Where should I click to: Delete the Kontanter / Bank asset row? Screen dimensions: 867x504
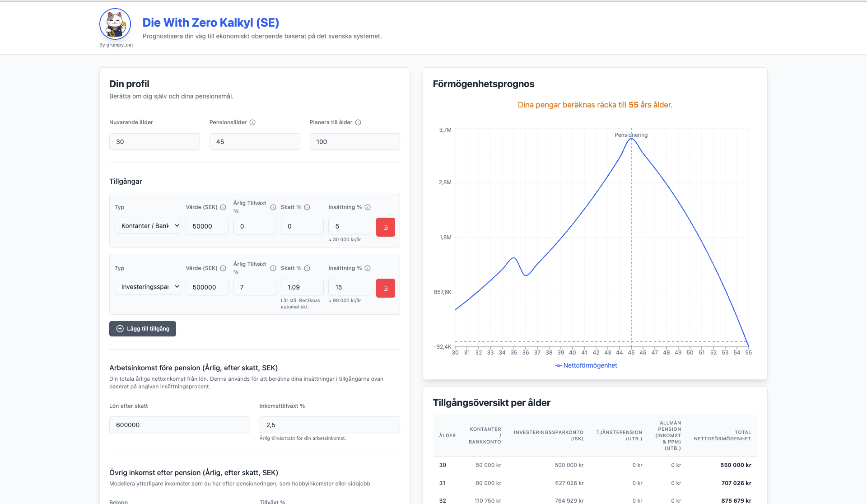click(x=386, y=227)
